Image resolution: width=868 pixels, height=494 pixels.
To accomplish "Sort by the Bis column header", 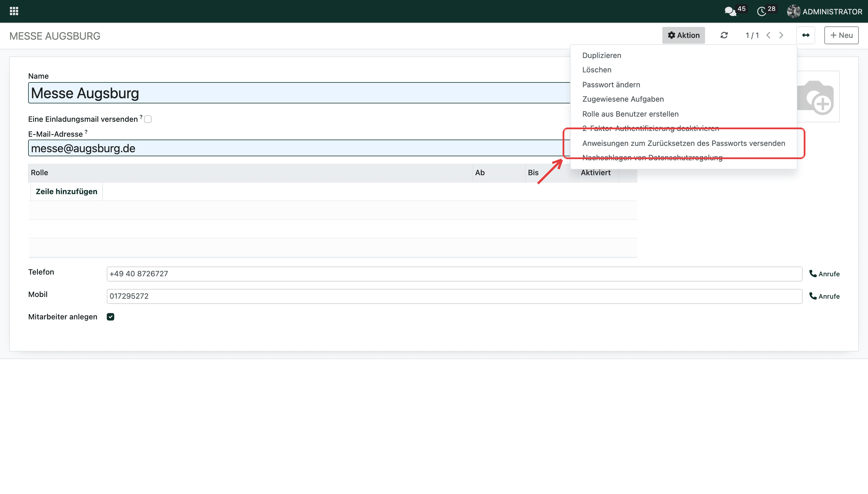I will [552, 173].
